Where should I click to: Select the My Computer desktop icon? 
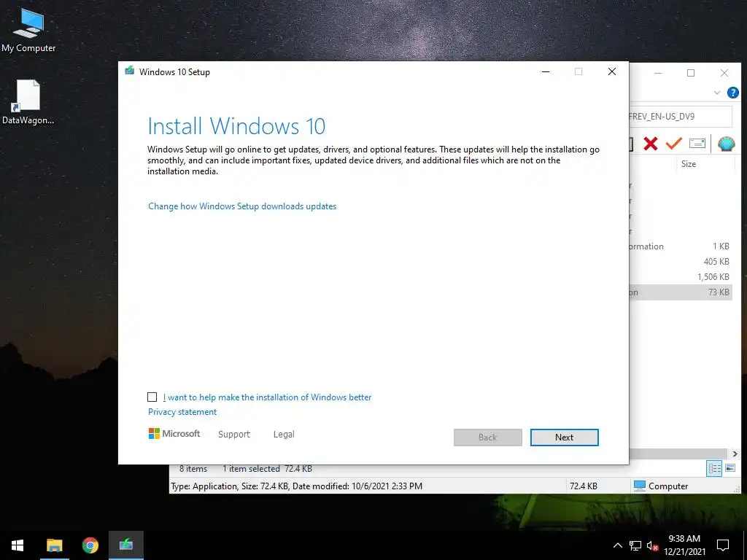pos(28,31)
